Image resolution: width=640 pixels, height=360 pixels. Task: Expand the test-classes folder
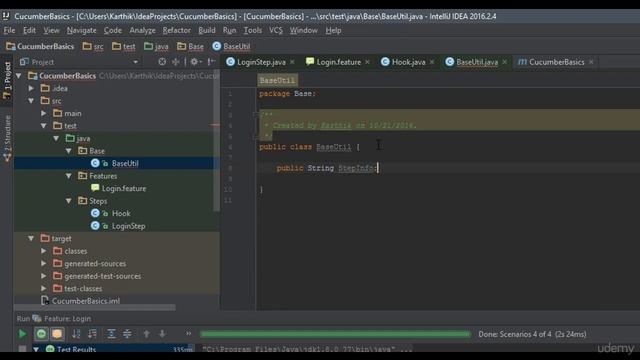point(44,289)
